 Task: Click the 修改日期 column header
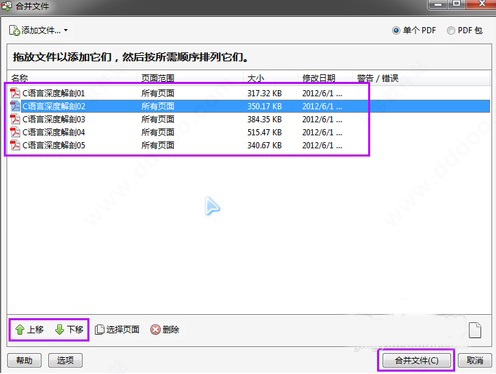[319, 78]
